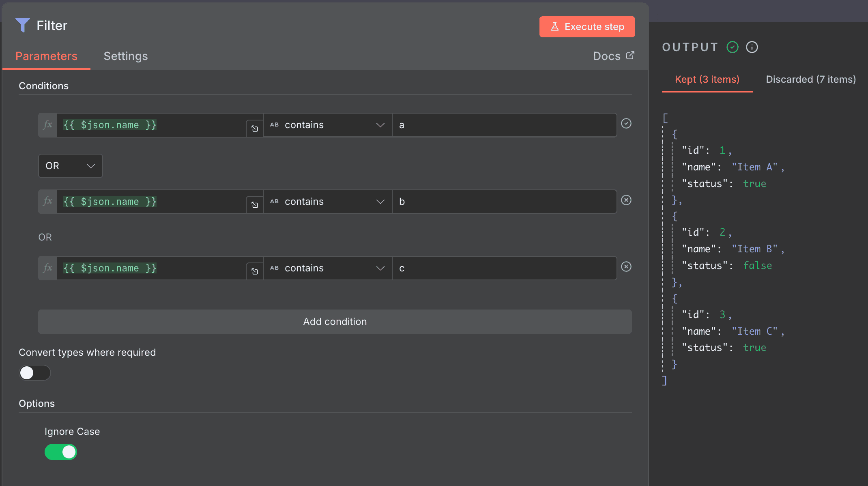Viewport: 868px width, 486px height.
Task: Remove the condition comparing name to 'c'
Action: coord(626,267)
